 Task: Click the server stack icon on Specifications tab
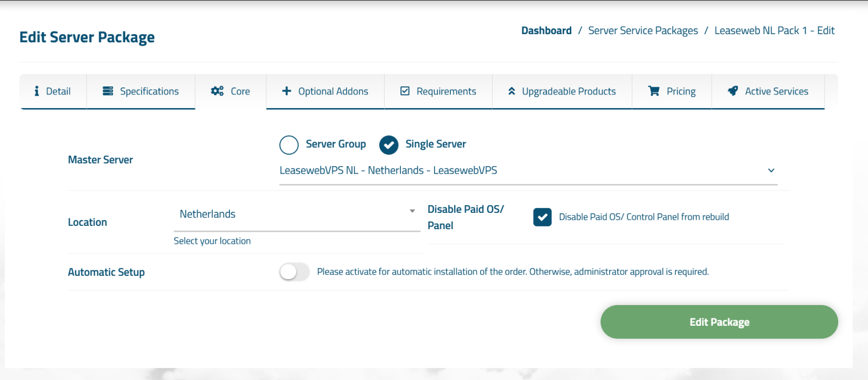[x=108, y=91]
